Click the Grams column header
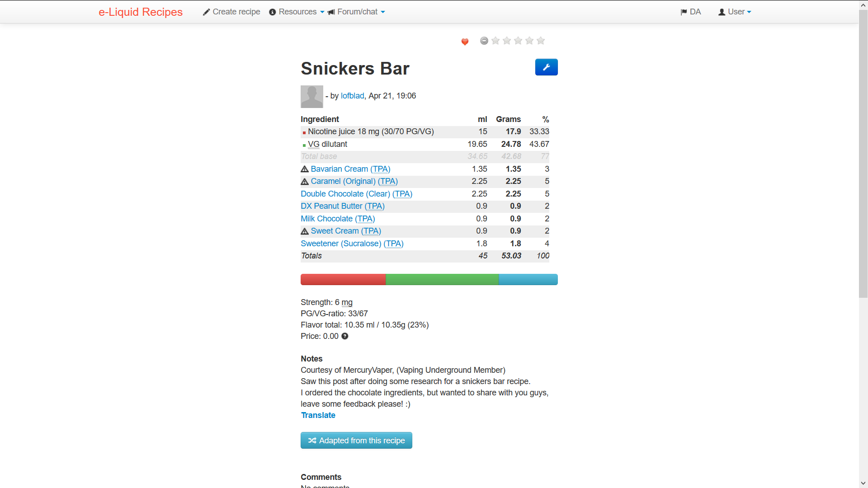868x488 pixels. (508, 119)
